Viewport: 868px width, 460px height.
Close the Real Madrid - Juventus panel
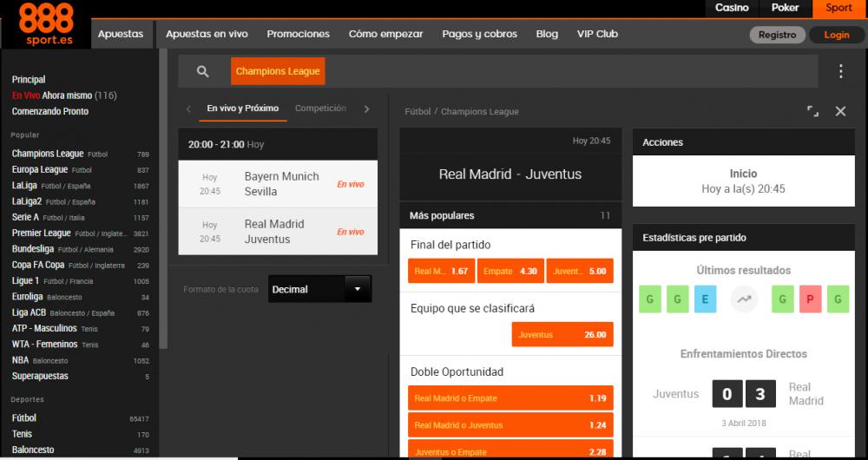point(840,111)
